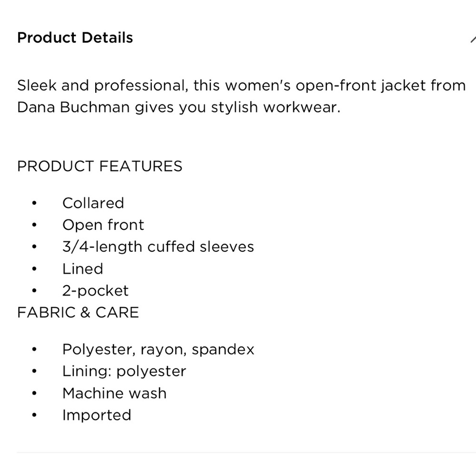Click the Lining: polyester item

(x=124, y=371)
